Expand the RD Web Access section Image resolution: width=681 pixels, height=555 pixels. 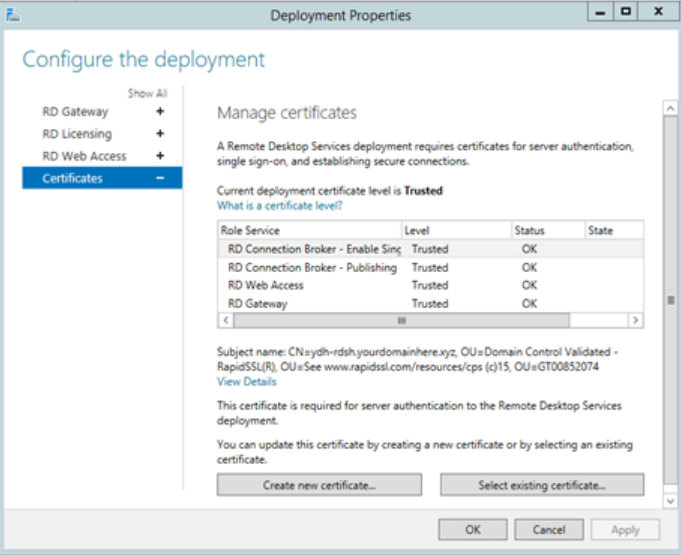(x=159, y=156)
